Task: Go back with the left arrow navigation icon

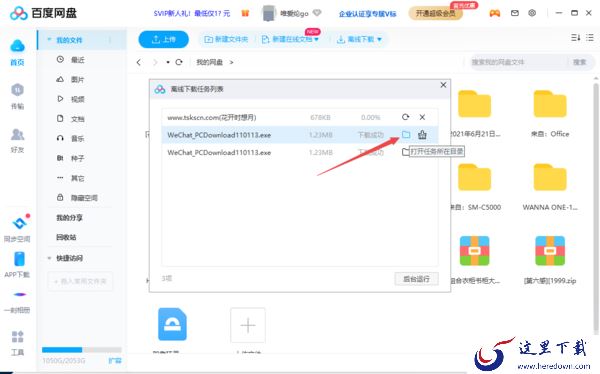Action: pyautogui.click(x=139, y=62)
